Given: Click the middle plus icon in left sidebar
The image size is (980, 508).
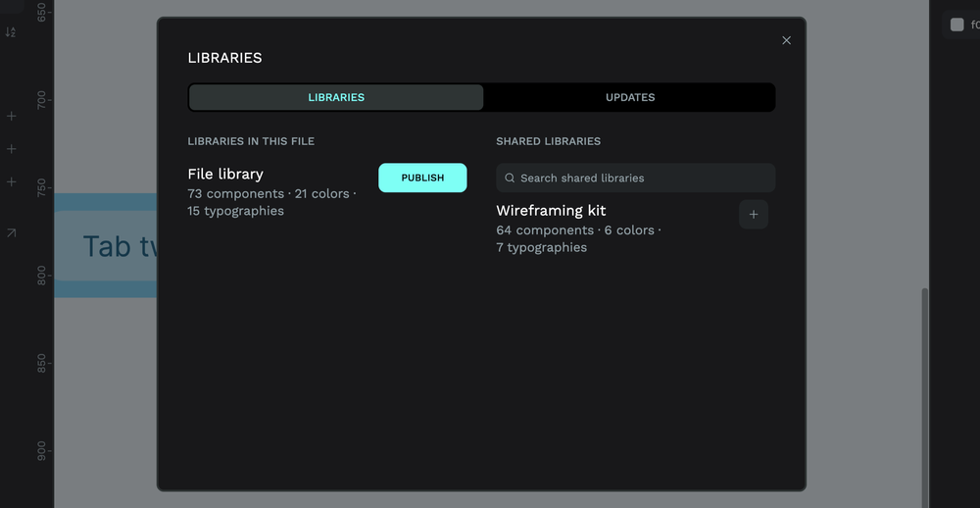Looking at the screenshot, I should 12,149.
